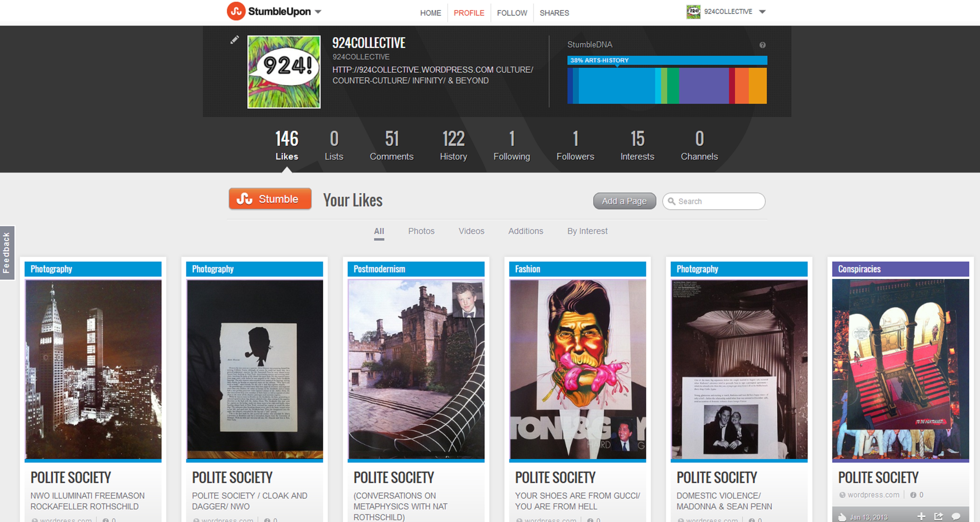The height and width of the screenshot is (522, 980).
Task: Open the StumbleUpon logo dropdown arrow
Action: pos(318,12)
